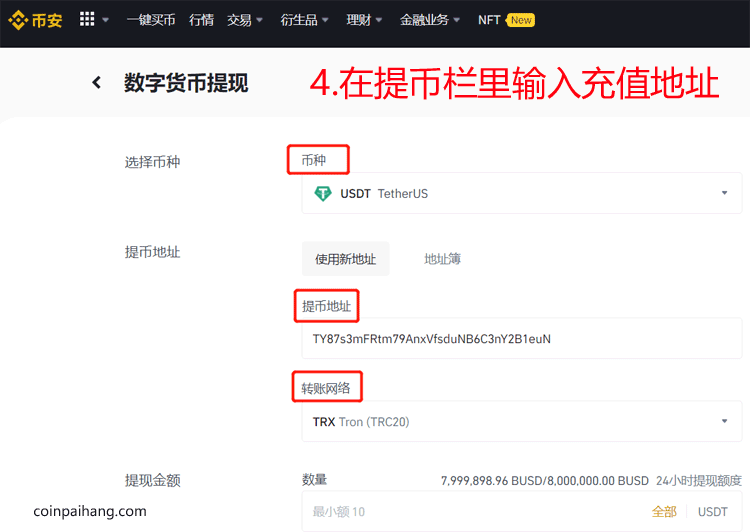This screenshot has width=750, height=532.
Task: Expand the 交易 menu in the navbar
Action: 245,20
